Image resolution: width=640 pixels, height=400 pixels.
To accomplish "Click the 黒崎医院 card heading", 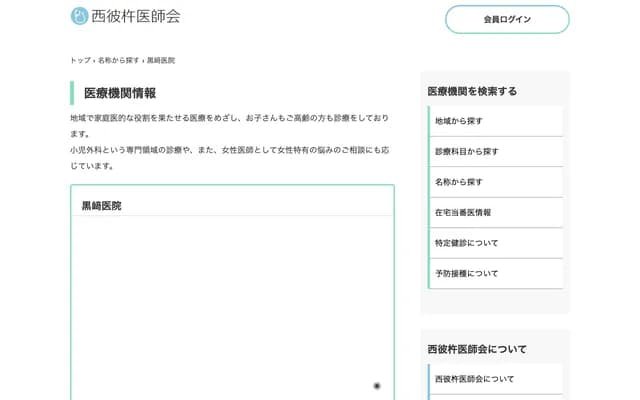I will click(x=101, y=205).
